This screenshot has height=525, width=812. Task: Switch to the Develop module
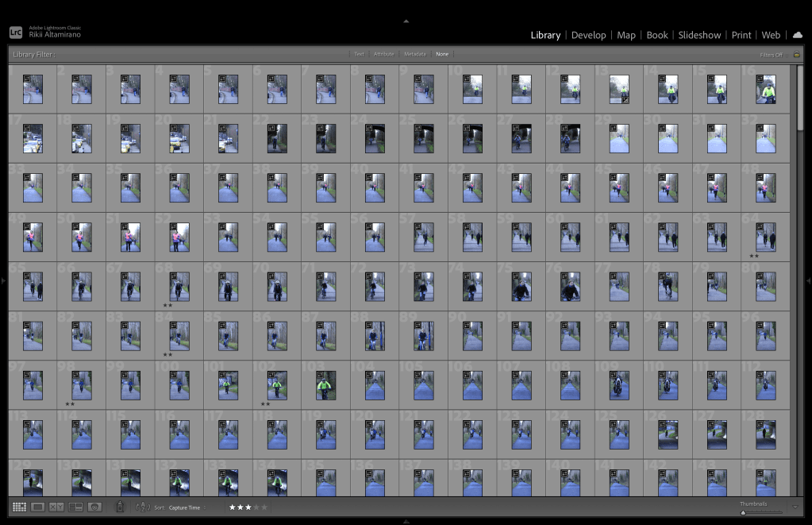(x=588, y=35)
